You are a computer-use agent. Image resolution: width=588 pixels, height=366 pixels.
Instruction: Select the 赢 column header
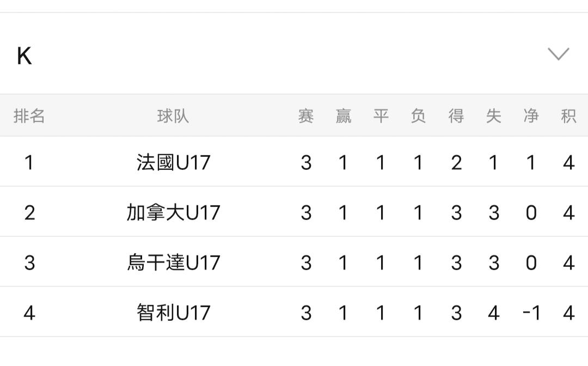[x=343, y=116]
